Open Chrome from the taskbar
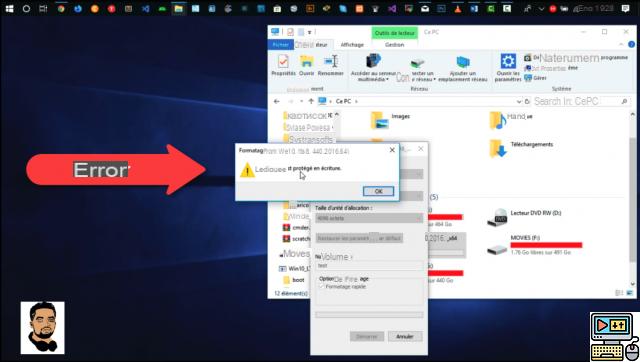 pos(61,9)
